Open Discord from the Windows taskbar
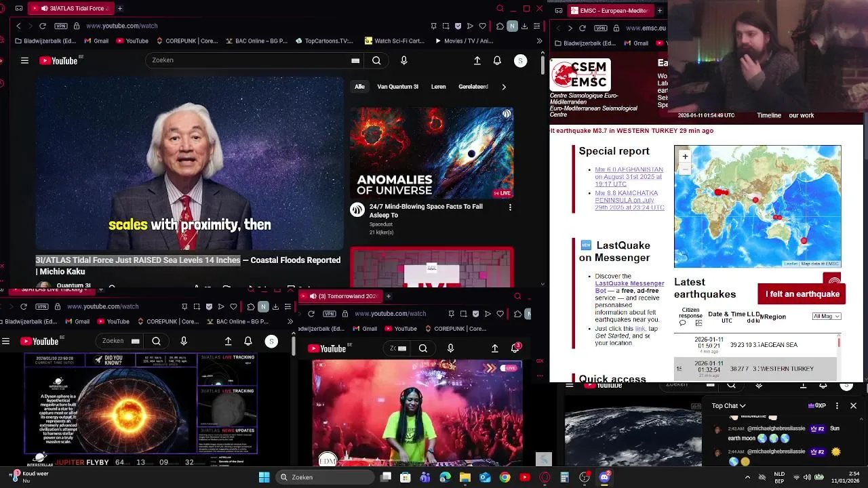The height and width of the screenshot is (488, 868). tap(604, 477)
